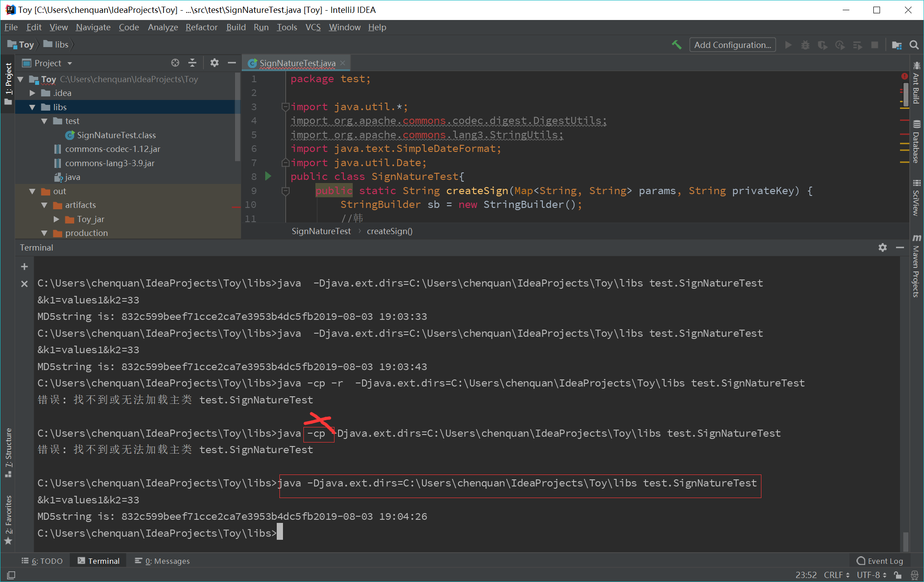The image size is (924, 582).
Task: Click the inspections face icon in status bar
Action: (x=914, y=575)
